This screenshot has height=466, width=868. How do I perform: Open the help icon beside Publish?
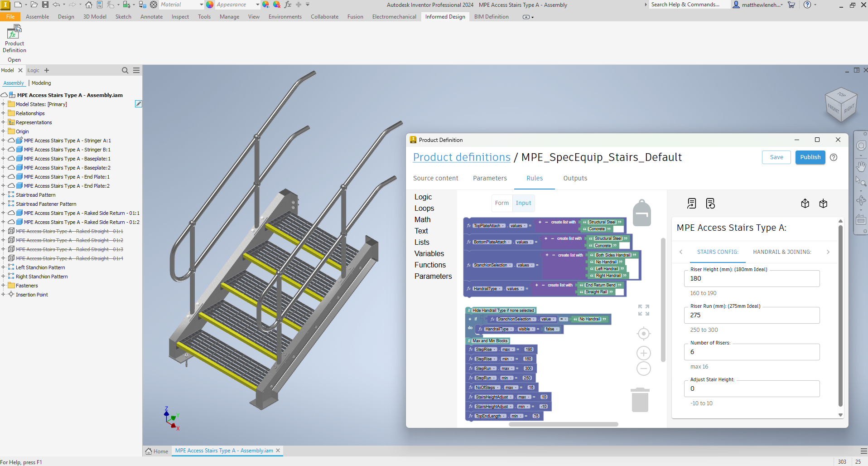click(x=834, y=157)
